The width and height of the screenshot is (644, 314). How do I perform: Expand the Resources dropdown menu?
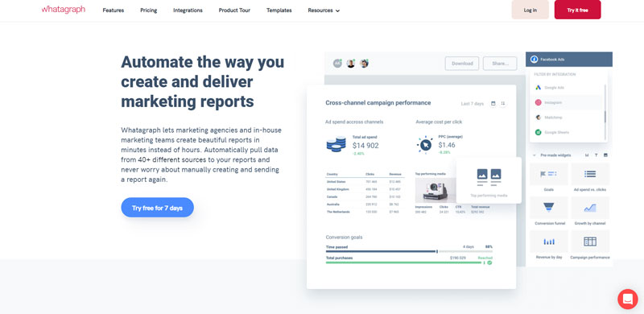pos(324,10)
